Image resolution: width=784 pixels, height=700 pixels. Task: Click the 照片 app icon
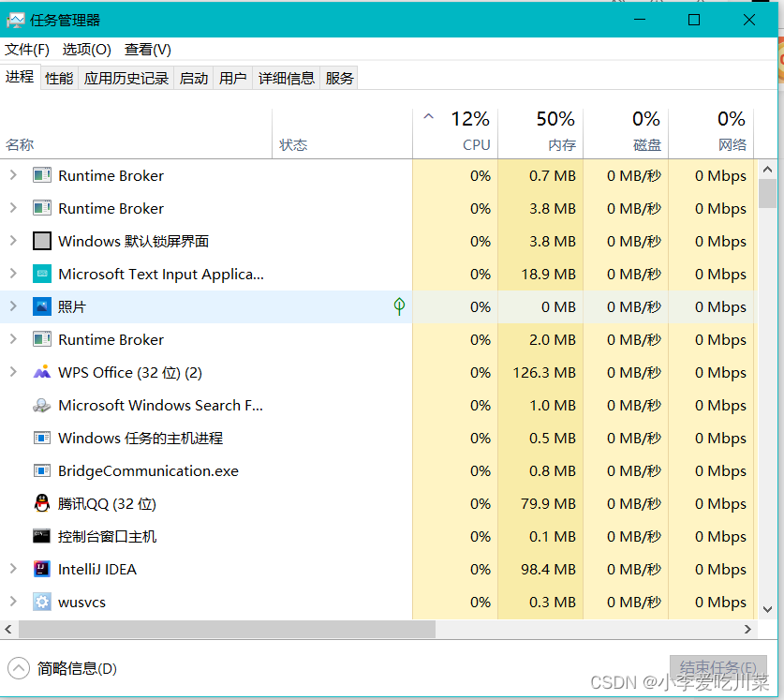tap(42, 306)
